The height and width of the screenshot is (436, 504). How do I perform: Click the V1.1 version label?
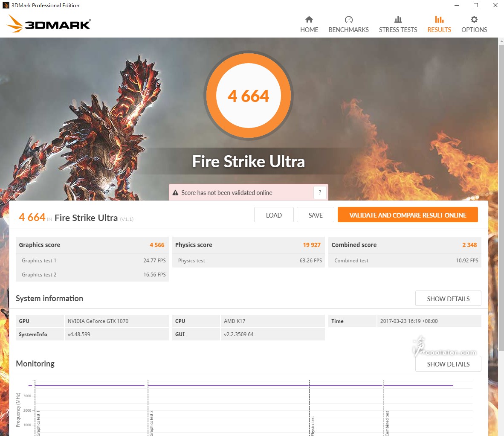(x=127, y=219)
